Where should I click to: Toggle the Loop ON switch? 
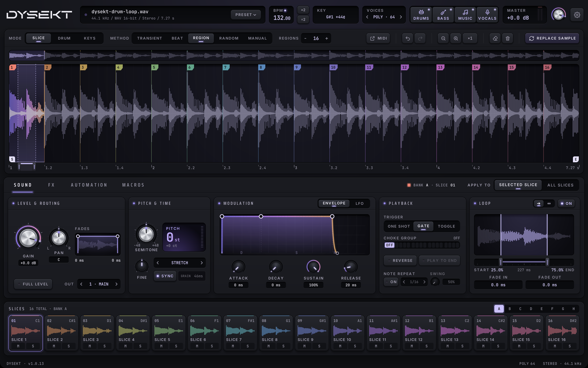click(x=566, y=204)
